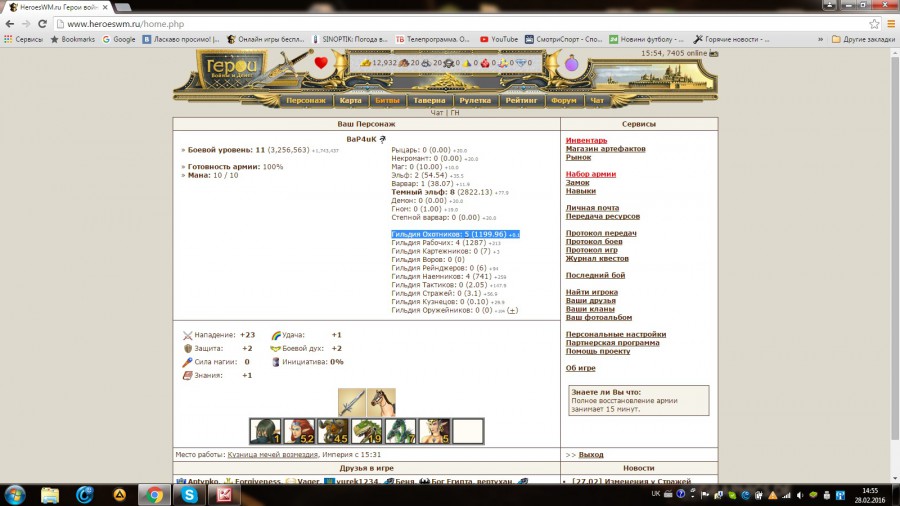
Task: Click the spell power wand icon
Action: pos(188,362)
